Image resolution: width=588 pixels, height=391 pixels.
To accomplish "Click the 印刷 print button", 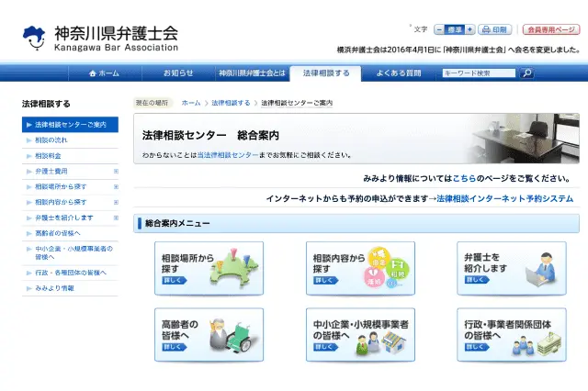I will click(494, 29).
